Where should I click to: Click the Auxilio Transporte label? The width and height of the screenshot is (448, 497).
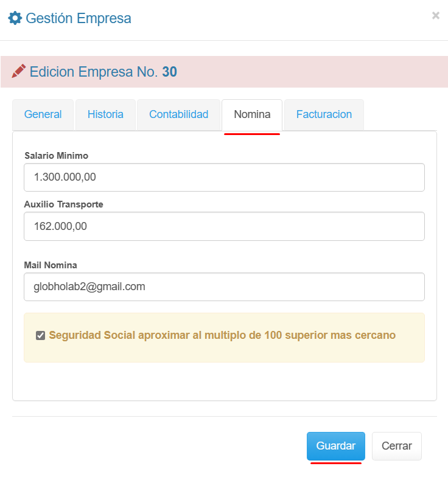tap(63, 204)
